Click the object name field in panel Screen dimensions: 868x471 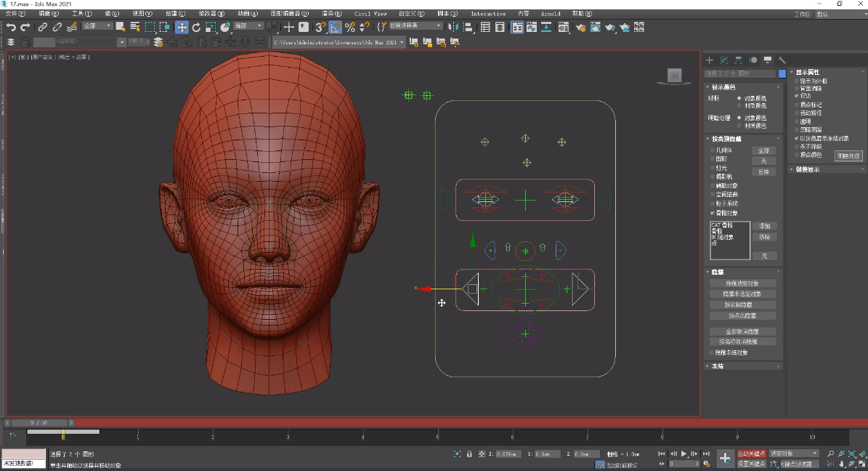pyautogui.click(x=740, y=73)
